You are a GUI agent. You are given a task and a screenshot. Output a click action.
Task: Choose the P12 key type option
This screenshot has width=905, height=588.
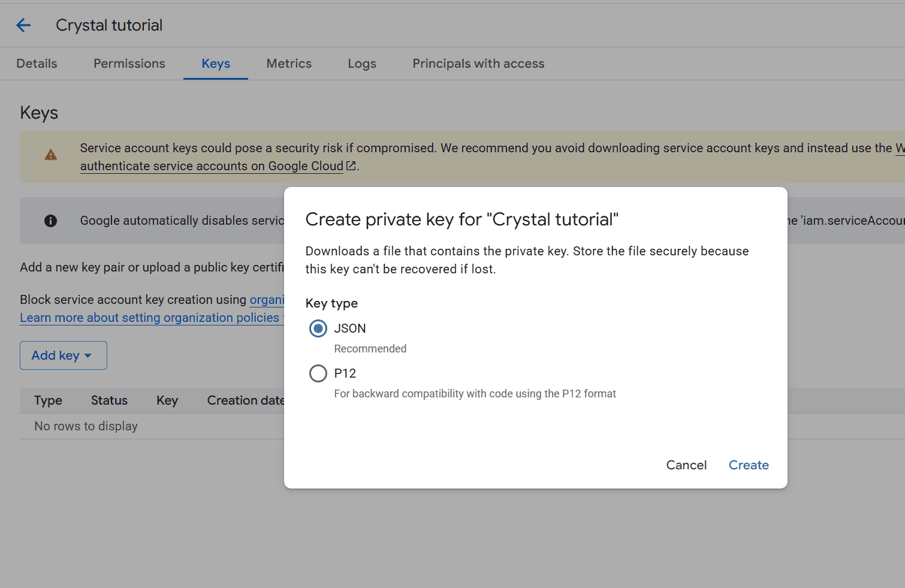tap(318, 373)
